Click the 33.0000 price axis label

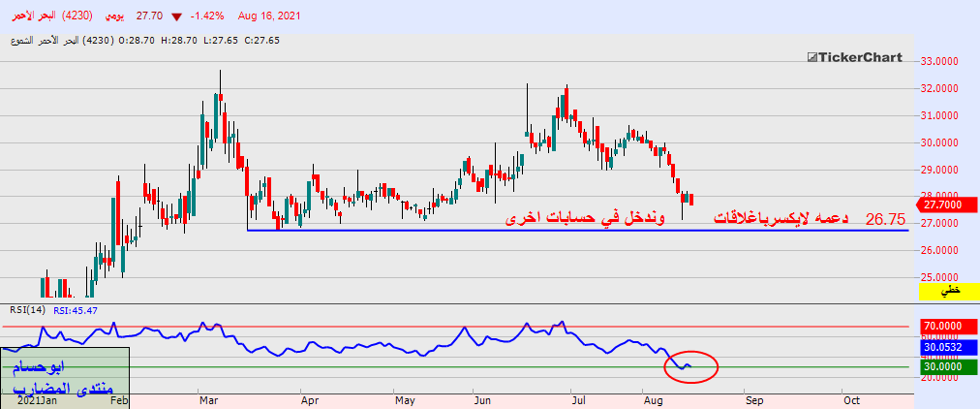point(939,61)
